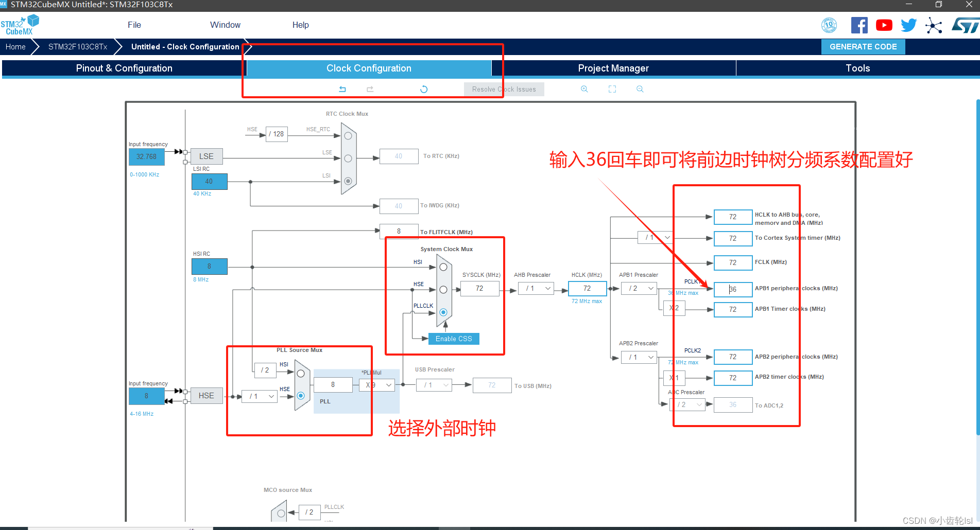Select LSI in the RTC Clock Mux

point(348,181)
